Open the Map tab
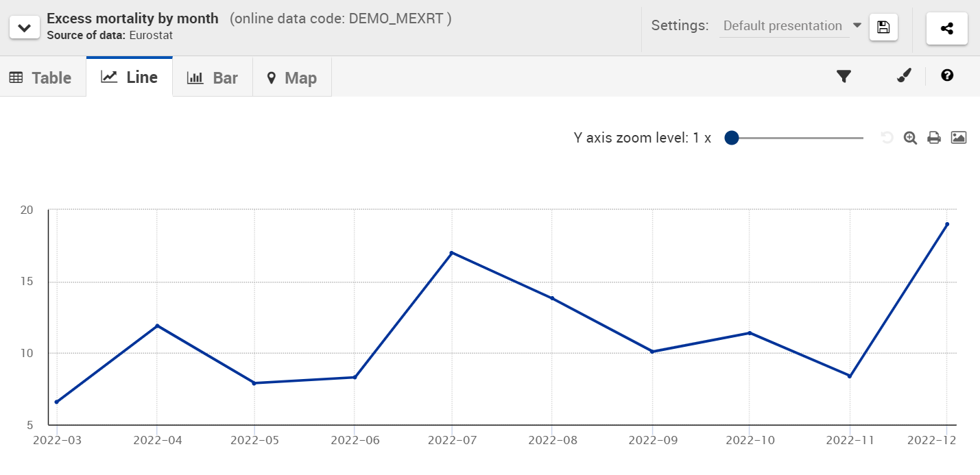 tap(292, 77)
